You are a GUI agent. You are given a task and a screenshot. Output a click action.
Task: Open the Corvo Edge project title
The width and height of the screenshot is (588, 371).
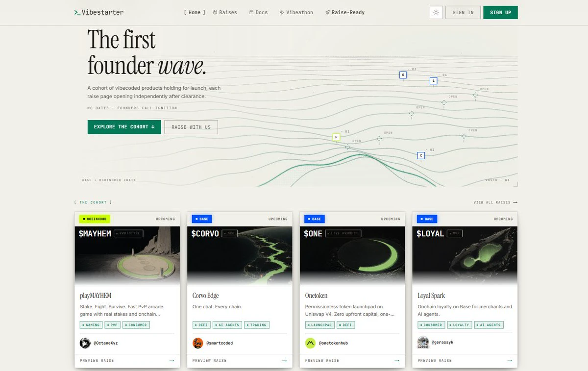tap(206, 296)
